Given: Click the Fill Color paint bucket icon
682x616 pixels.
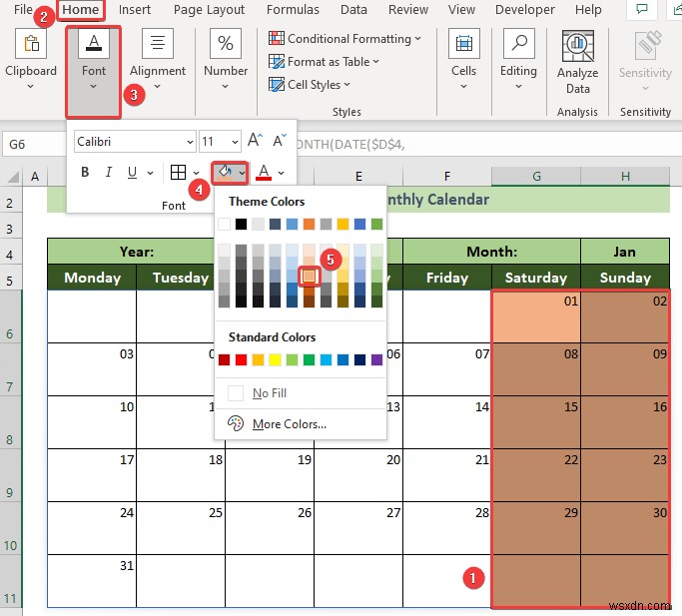Looking at the screenshot, I should tap(225, 173).
